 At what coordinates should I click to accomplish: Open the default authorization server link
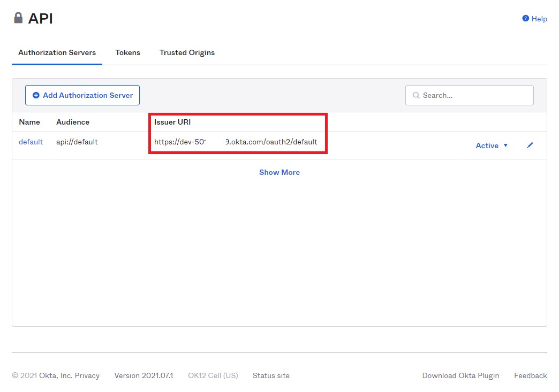point(31,142)
